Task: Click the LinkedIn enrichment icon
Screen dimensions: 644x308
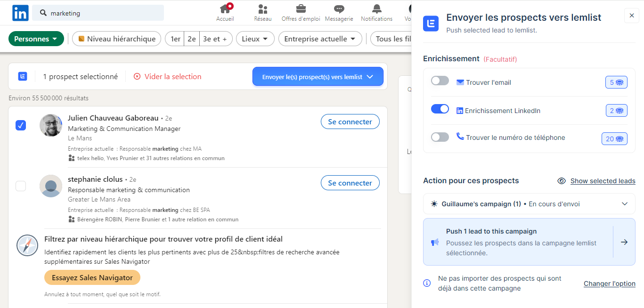Action: [x=460, y=111]
